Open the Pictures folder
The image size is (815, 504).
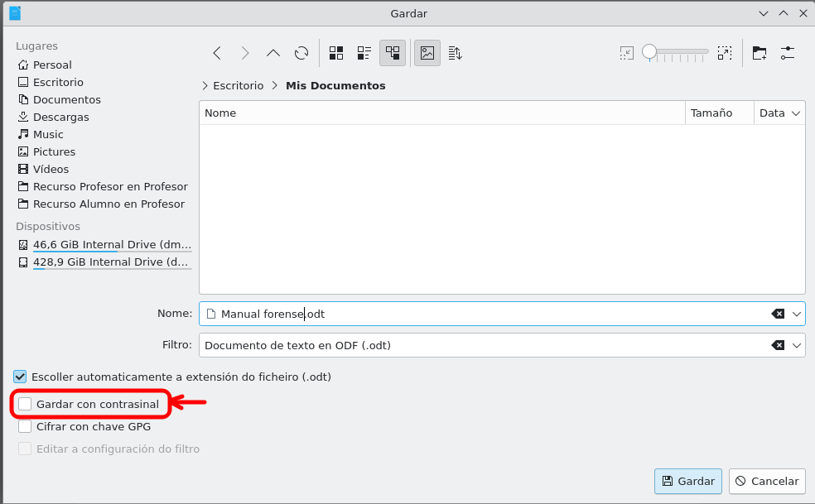(x=46, y=151)
